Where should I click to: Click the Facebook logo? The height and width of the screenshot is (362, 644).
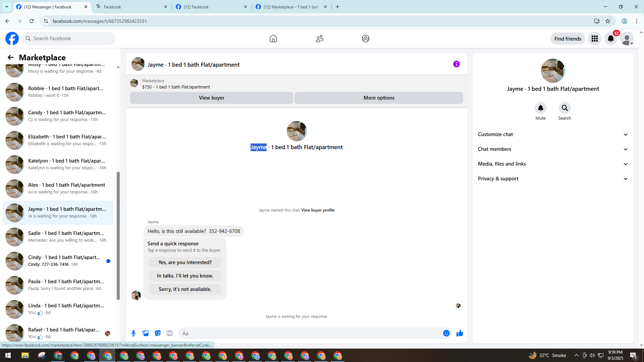click(x=12, y=39)
